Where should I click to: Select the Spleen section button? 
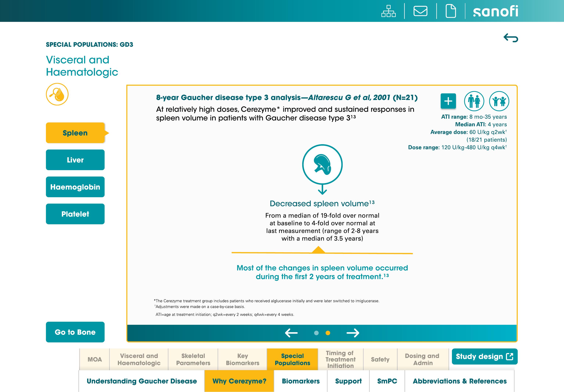point(75,133)
